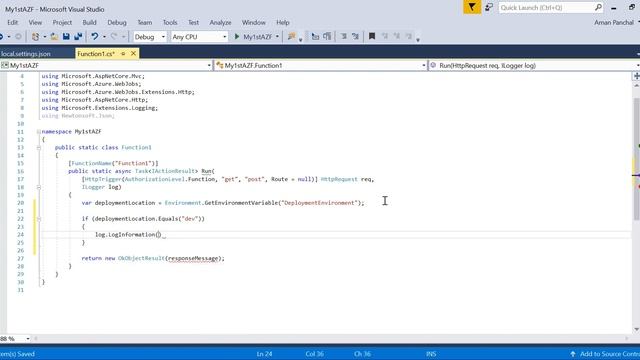The height and width of the screenshot is (360, 640).
Task: Click the Ln 24 status bar indicator
Action: pyautogui.click(x=264, y=354)
